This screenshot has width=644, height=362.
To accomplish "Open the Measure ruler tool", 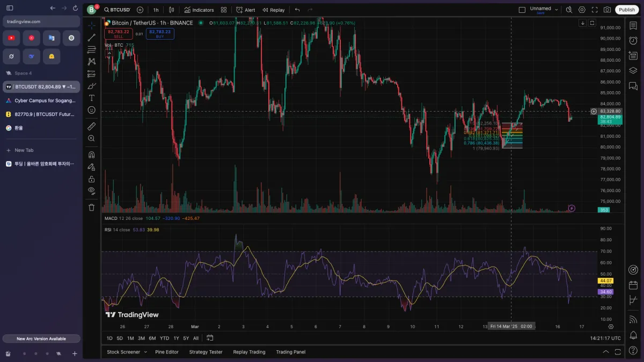I will point(92,127).
